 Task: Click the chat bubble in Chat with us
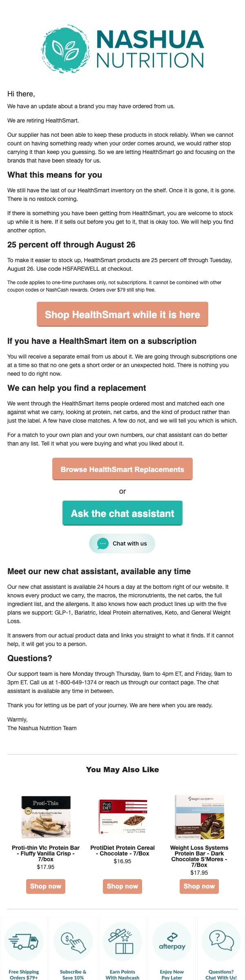(103, 543)
